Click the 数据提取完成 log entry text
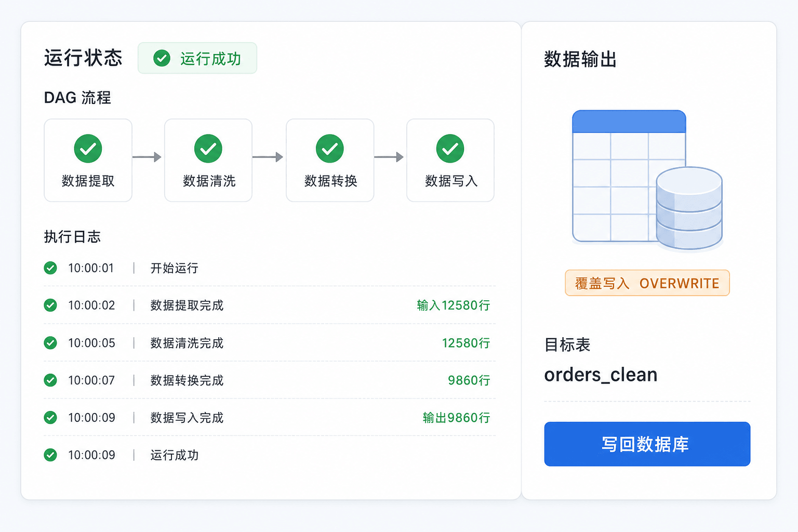This screenshot has height=532, width=798. [x=187, y=305]
